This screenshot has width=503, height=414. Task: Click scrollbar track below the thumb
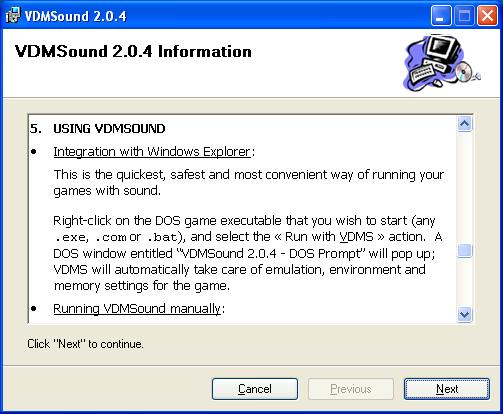(464, 282)
